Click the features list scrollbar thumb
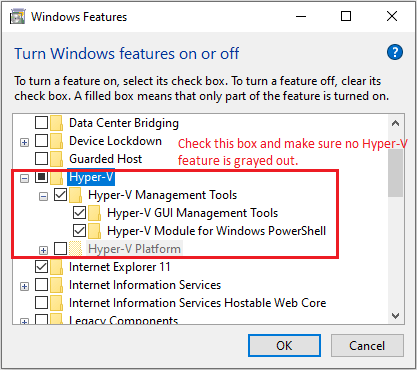The image size is (417, 370). pos(396,173)
